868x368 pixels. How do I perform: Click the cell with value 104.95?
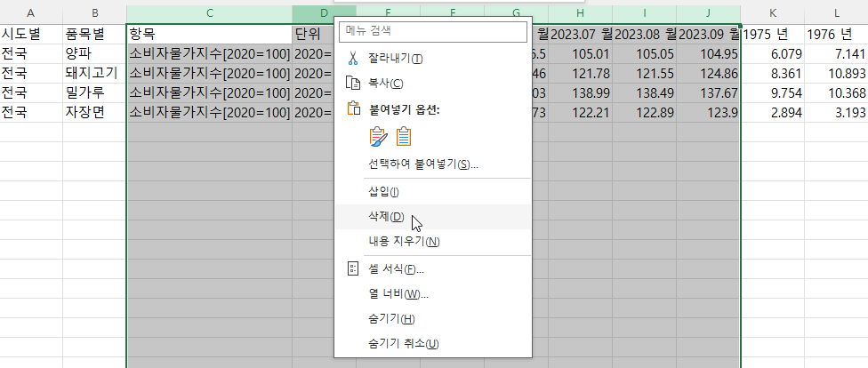pyautogui.click(x=708, y=53)
